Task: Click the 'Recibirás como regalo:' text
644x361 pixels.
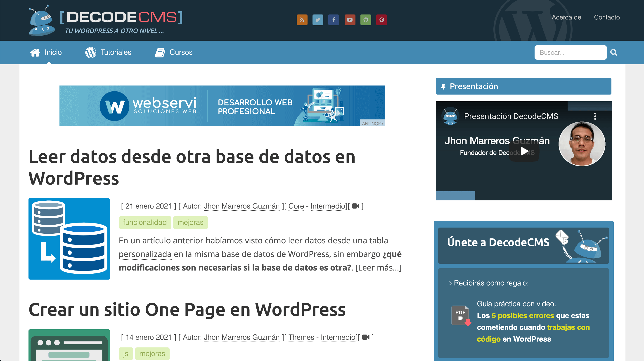Action: 491,283
